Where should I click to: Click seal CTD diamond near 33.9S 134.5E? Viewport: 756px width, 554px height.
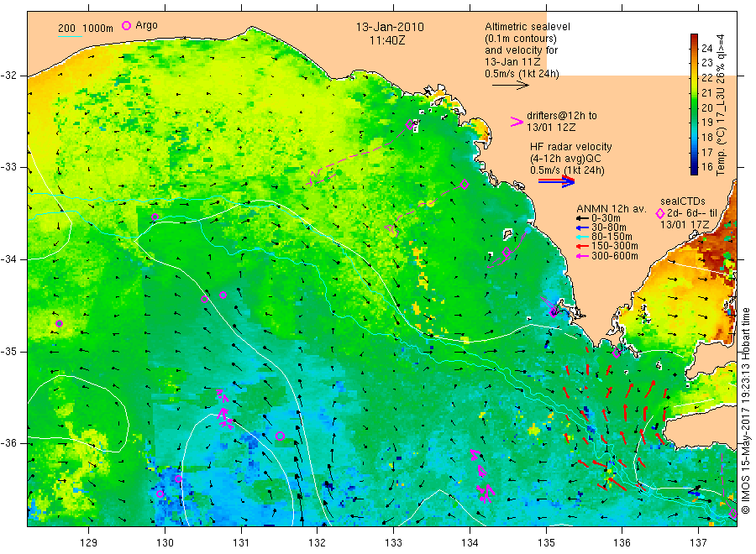[507, 252]
